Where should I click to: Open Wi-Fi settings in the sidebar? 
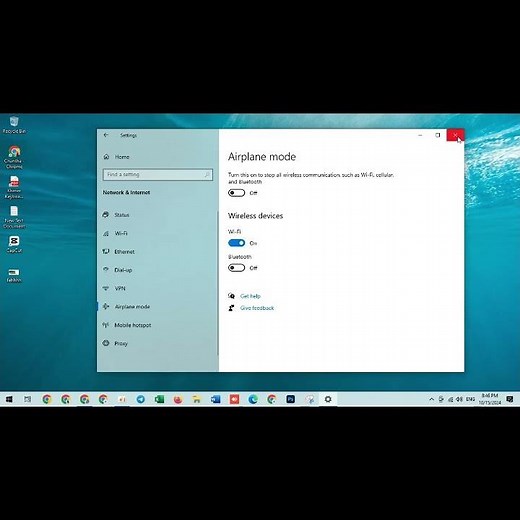115,233
